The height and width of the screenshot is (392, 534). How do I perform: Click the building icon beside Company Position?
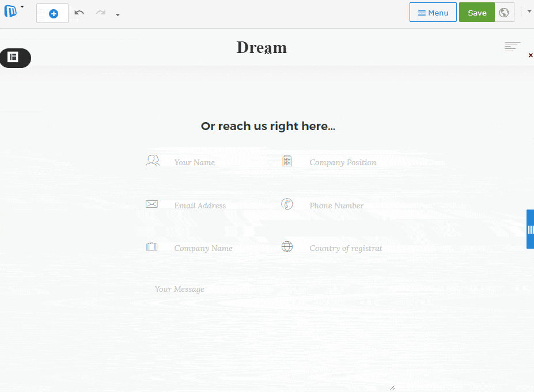pyautogui.click(x=287, y=161)
